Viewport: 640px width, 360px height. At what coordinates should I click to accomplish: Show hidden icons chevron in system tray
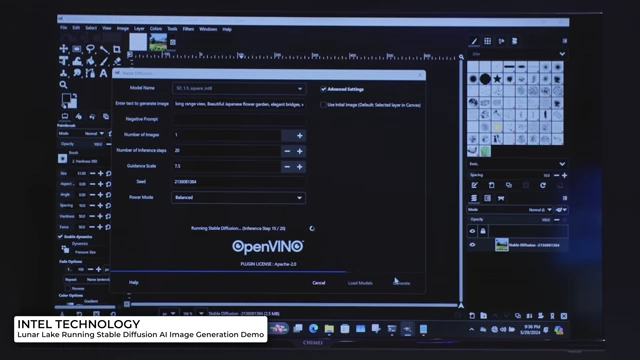pos(471,329)
